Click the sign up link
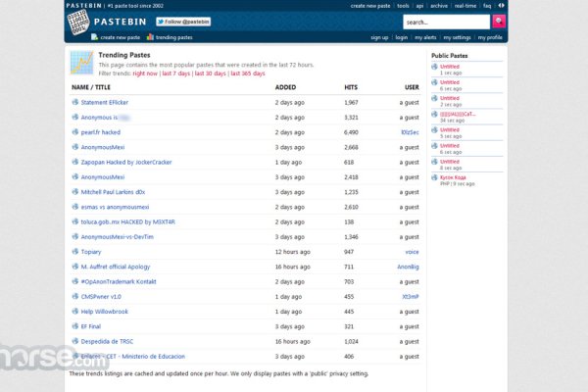Viewport: 588px width, 392px height. pyautogui.click(x=379, y=37)
